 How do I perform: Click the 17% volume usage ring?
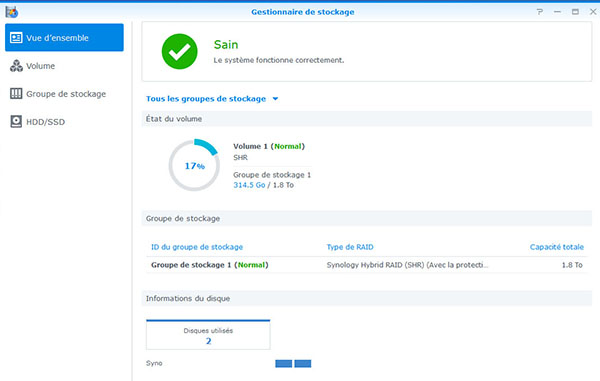click(x=194, y=165)
